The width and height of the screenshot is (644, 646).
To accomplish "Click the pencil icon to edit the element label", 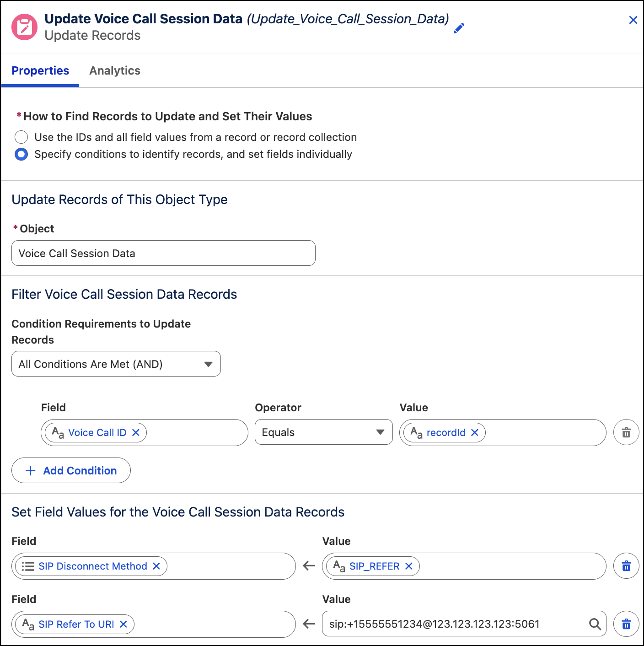I will pyautogui.click(x=459, y=28).
